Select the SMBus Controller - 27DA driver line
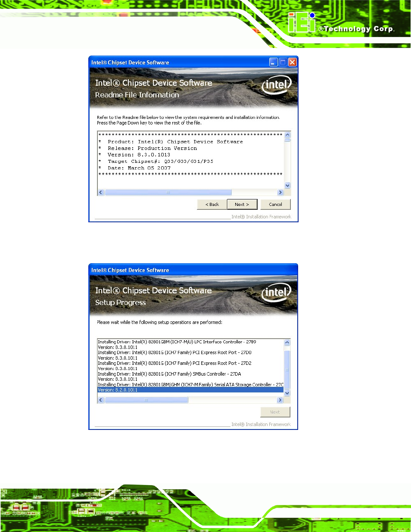Image resolution: width=411 pixels, height=532 pixels. [169, 374]
